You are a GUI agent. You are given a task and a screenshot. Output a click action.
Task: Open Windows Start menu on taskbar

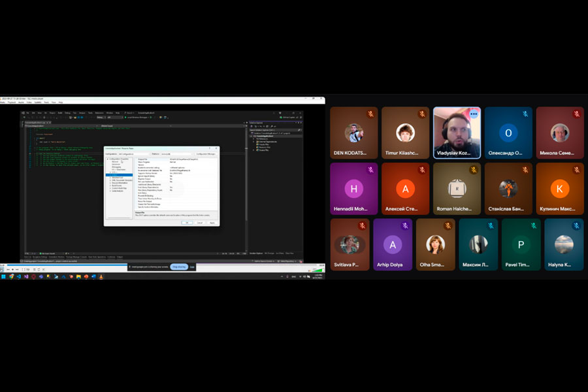point(3,277)
